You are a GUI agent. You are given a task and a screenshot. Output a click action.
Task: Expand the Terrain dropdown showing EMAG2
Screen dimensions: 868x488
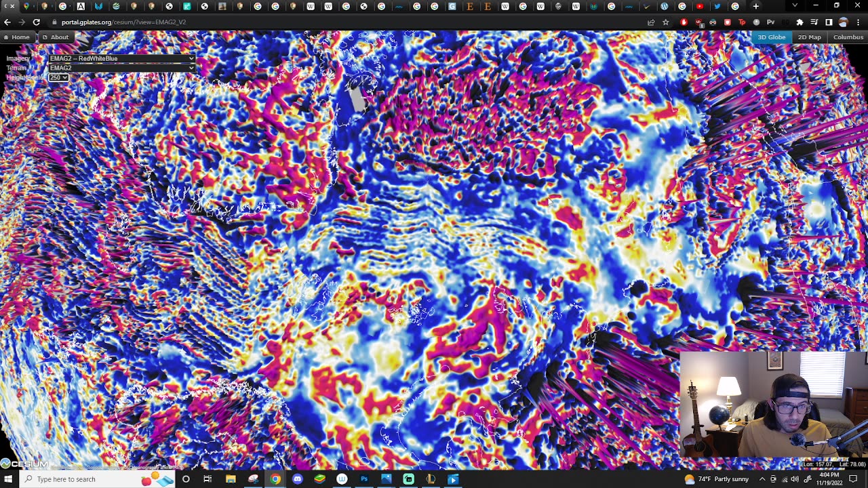122,68
